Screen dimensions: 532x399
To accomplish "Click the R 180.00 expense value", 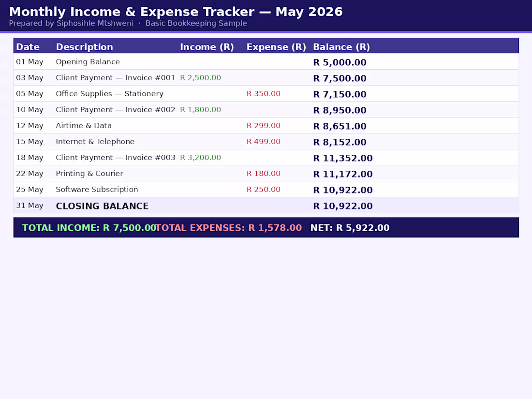I will click(263, 173).
